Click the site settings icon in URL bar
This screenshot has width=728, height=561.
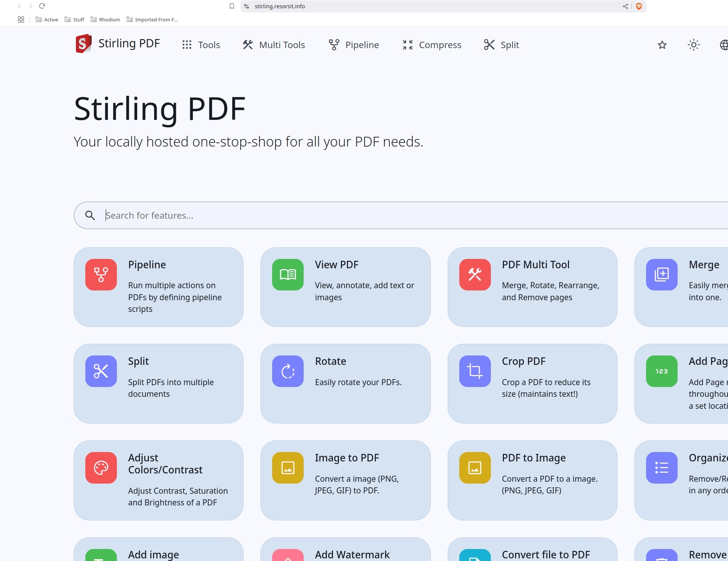(x=247, y=6)
